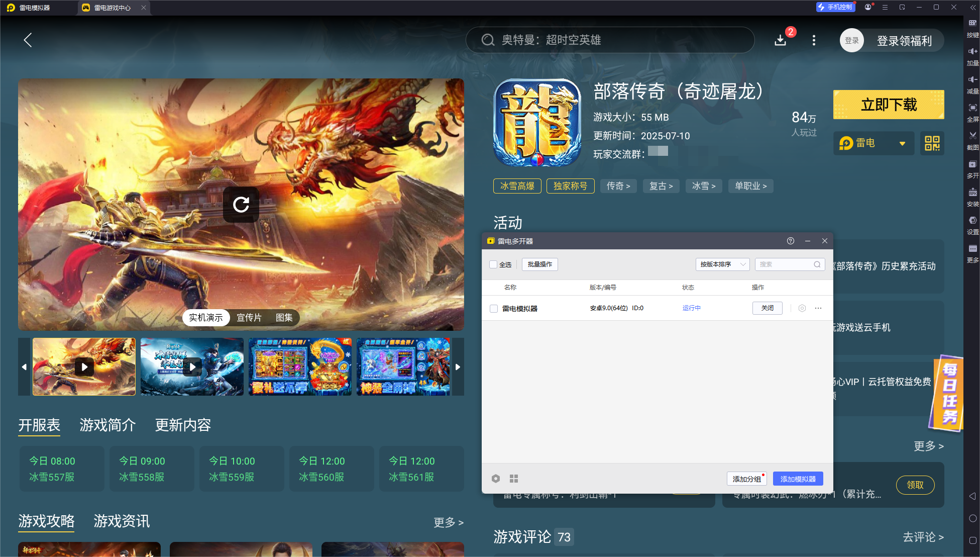Switch to the 雷电模拟器 tab
The width and height of the screenshot is (980, 557).
click(x=35, y=8)
